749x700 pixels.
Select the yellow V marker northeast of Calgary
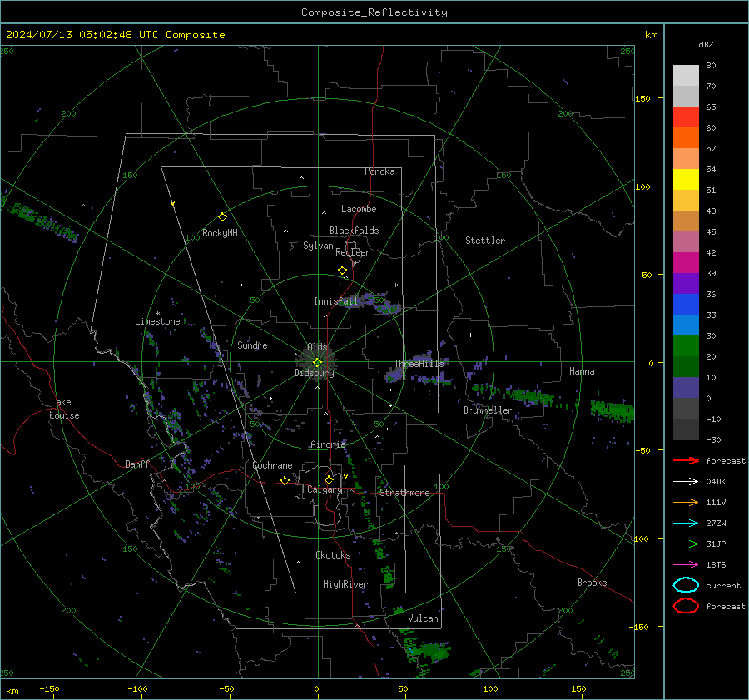coord(345,476)
